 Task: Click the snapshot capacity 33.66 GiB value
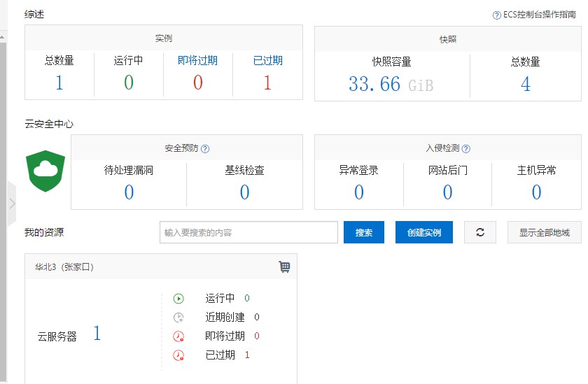[x=391, y=85]
